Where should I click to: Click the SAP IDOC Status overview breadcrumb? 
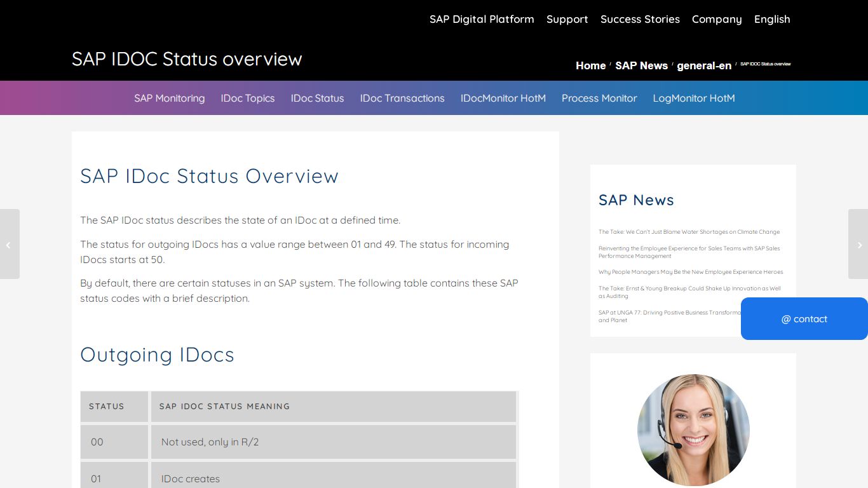pyautogui.click(x=765, y=64)
